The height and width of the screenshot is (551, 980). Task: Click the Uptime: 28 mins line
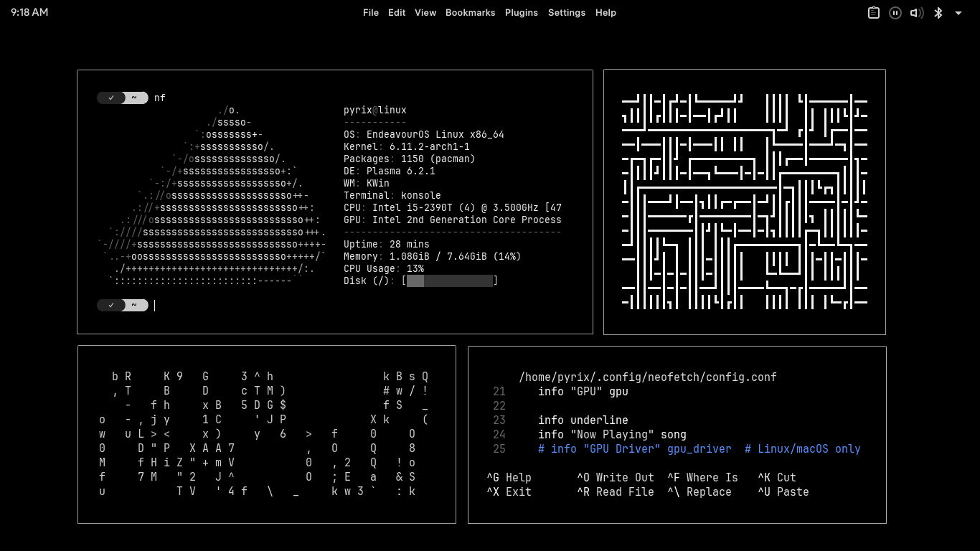(387, 245)
